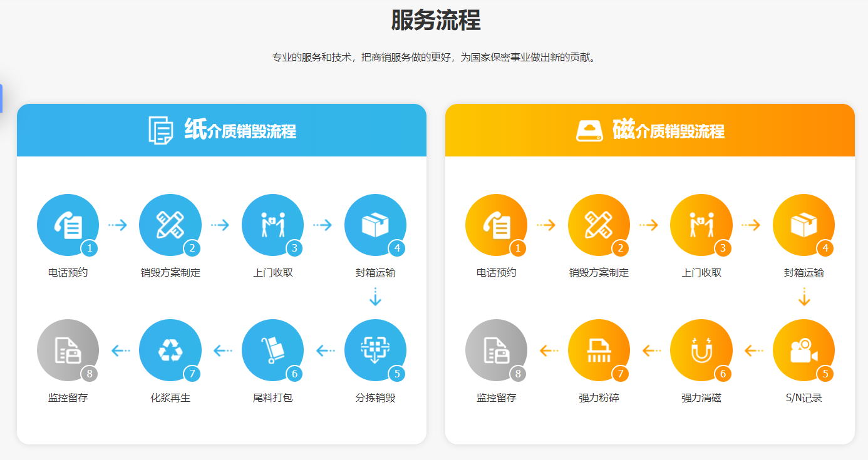Click the subtitle starting with 专业的服务和技术
This screenshot has height=460, width=868.
[x=434, y=58]
